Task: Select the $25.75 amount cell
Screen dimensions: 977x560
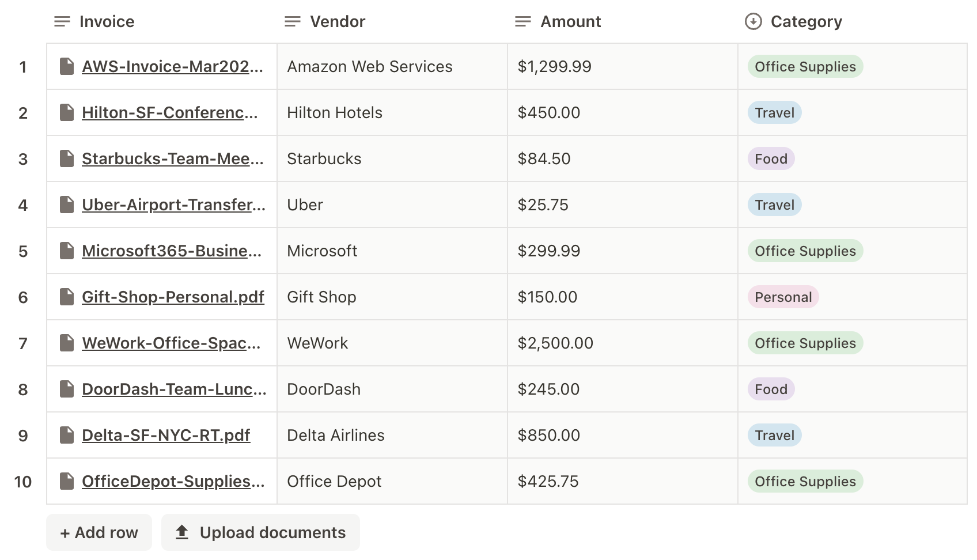Action: tap(623, 205)
